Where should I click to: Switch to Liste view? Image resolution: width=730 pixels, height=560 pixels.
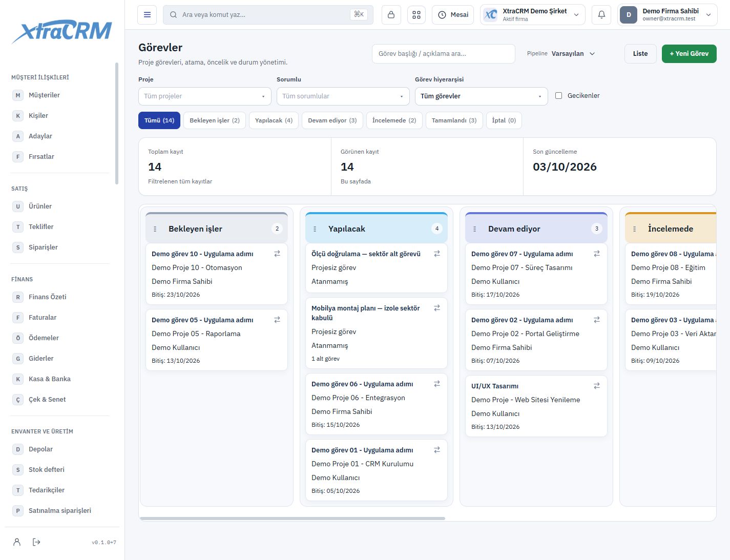coord(640,54)
